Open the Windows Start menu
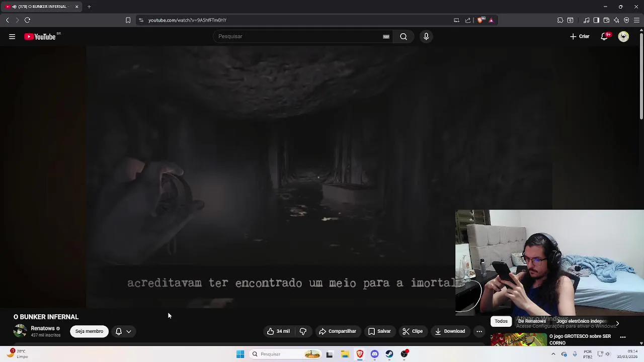Screen dimensions: 644x362 240,354
